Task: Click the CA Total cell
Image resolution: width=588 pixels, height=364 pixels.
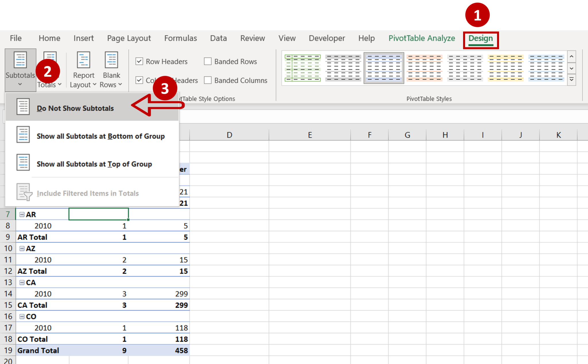Action: click(42, 305)
